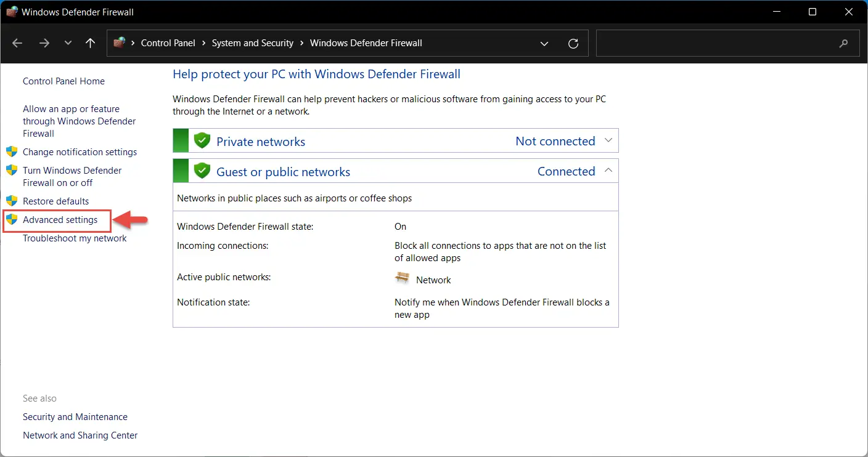The width and height of the screenshot is (868, 457).
Task: Click 'Active public networks:' label
Action: pyautogui.click(x=224, y=277)
